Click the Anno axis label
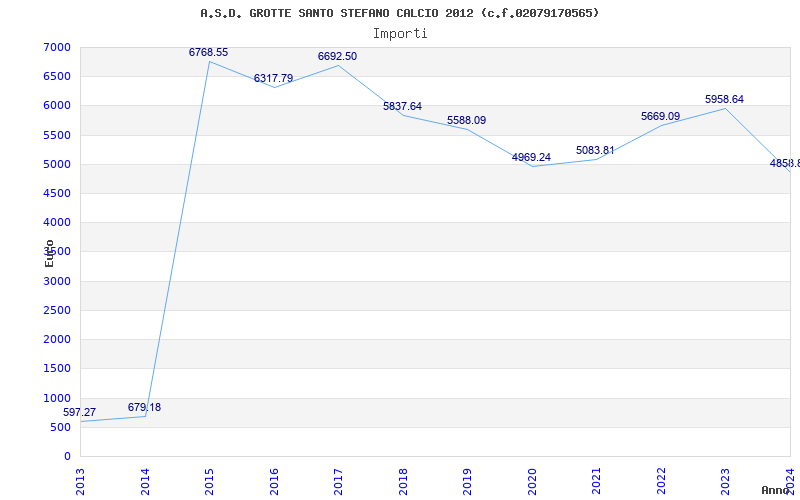This screenshot has height=500, width=800. [775, 490]
